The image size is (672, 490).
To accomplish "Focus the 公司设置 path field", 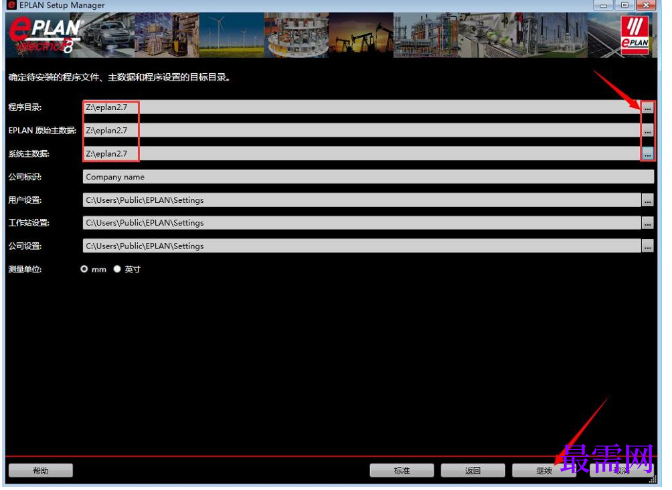I will (x=362, y=246).
